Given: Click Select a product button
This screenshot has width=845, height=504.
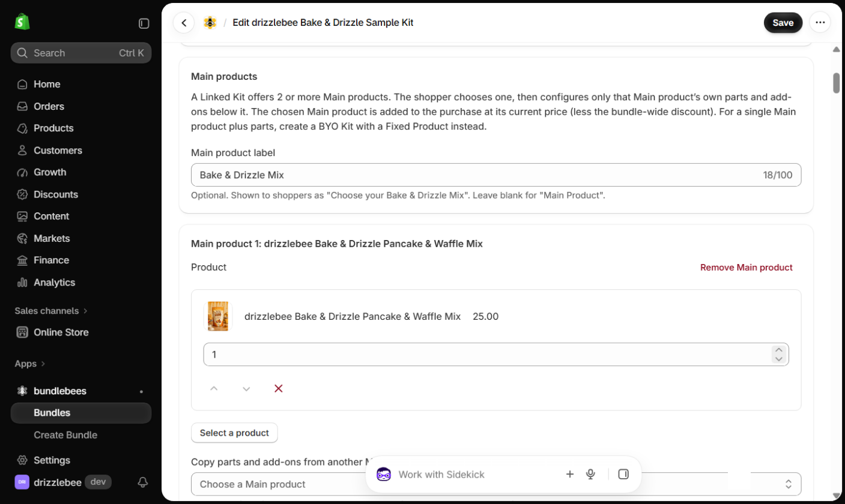Looking at the screenshot, I should (234, 433).
